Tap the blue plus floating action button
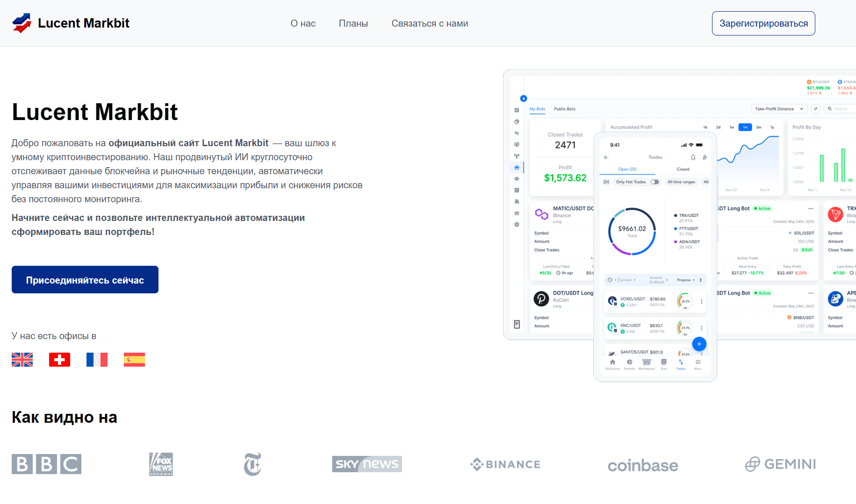Screen dimensions: 856x504 coord(699,344)
